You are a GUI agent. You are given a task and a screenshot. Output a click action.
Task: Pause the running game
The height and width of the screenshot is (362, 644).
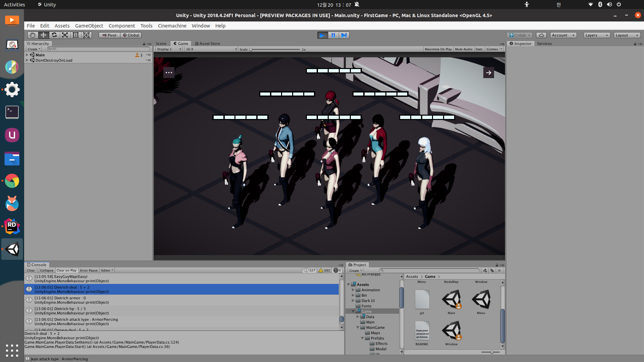pos(333,35)
